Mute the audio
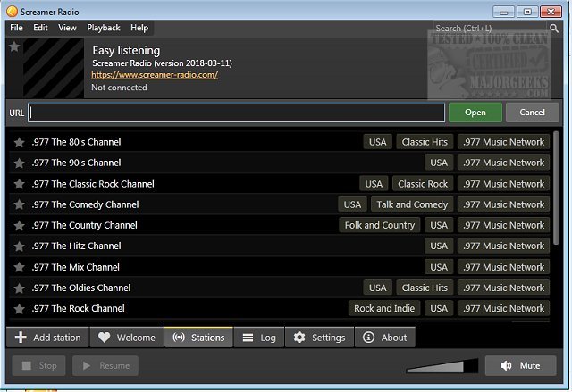Viewport: 572px width, 392px height. (x=520, y=365)
